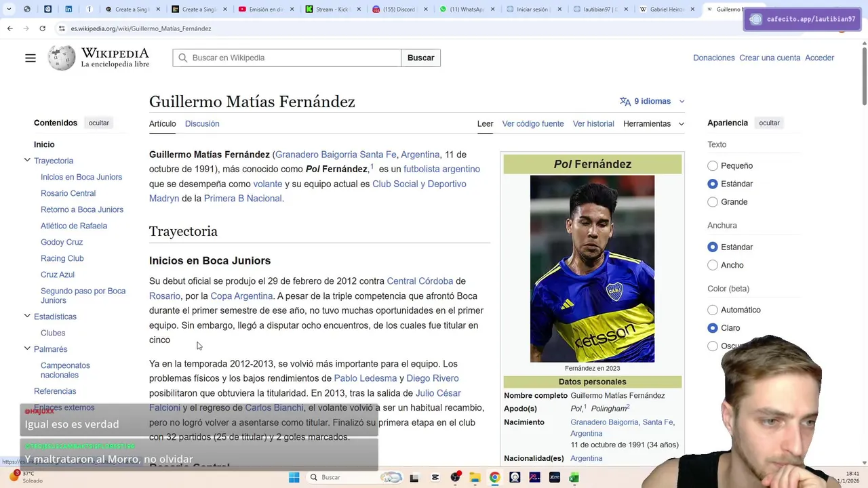Screen dimensions: 868x488
Task: Select the Estándar width option under Anchura
Action: point(712,247)
